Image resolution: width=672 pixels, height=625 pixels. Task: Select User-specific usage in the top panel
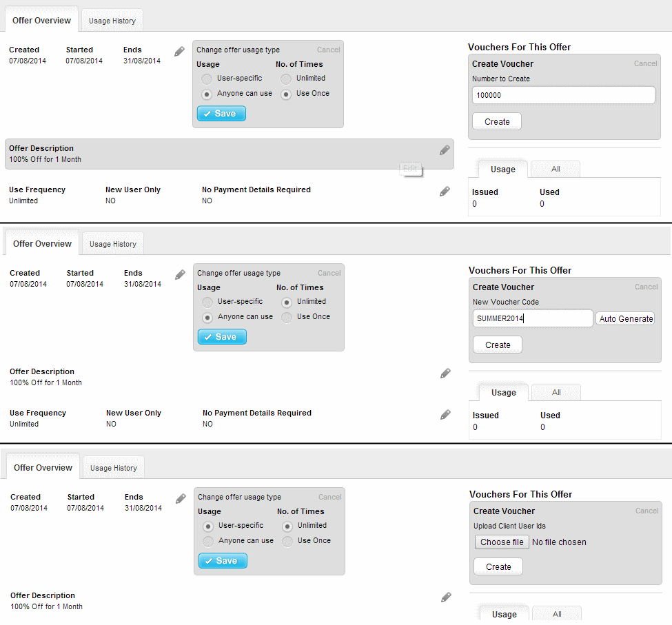(x=206, y=79)
